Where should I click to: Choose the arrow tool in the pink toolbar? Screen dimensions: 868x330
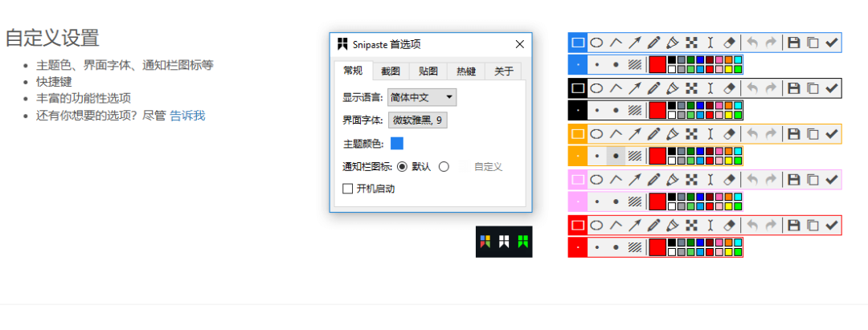click(634, 180)
